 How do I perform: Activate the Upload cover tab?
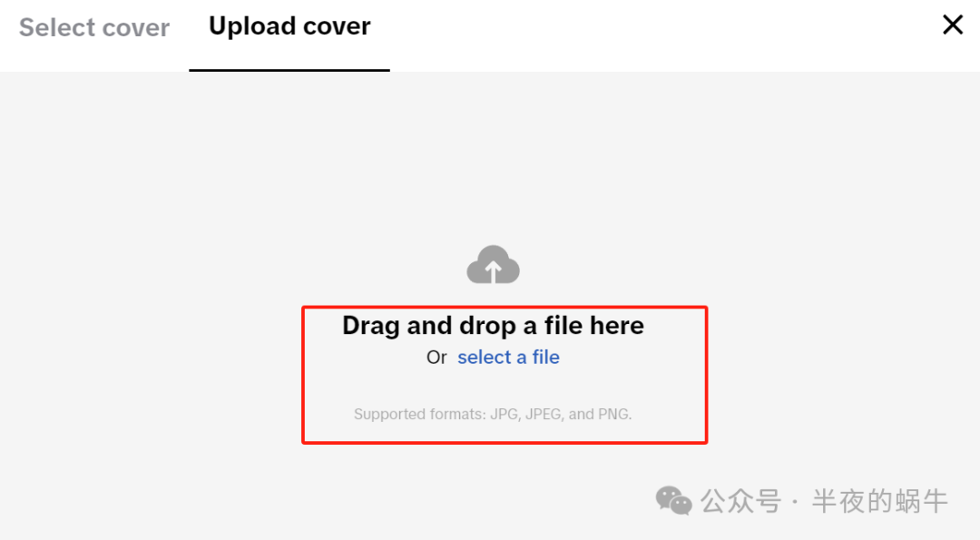pos(289,26)
